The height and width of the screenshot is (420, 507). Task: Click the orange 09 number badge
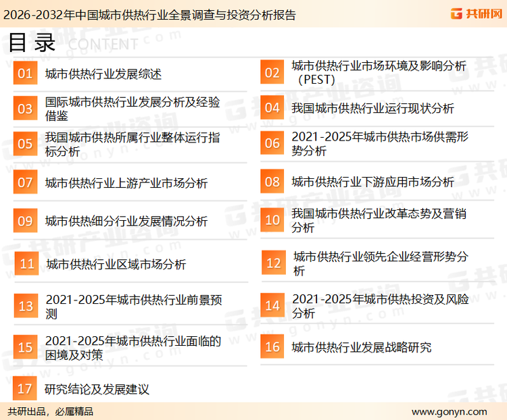[25, 220]
